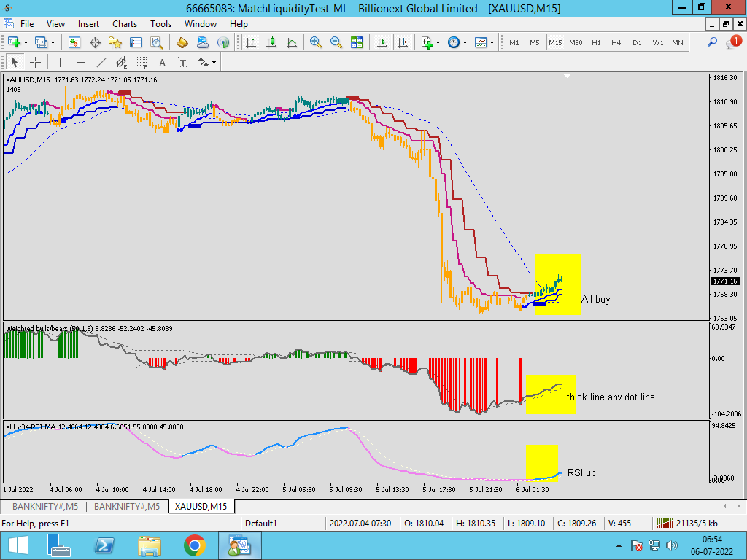747x560 pixels.
Task: Switch timeframe to H4
Action: click(616, 42)
